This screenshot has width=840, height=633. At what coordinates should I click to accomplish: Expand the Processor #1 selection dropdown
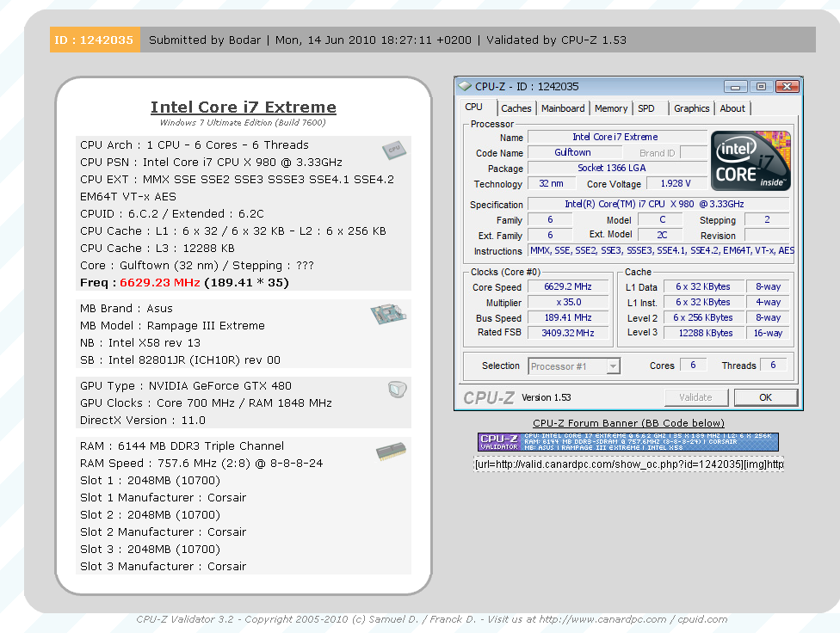click(613, 366)
